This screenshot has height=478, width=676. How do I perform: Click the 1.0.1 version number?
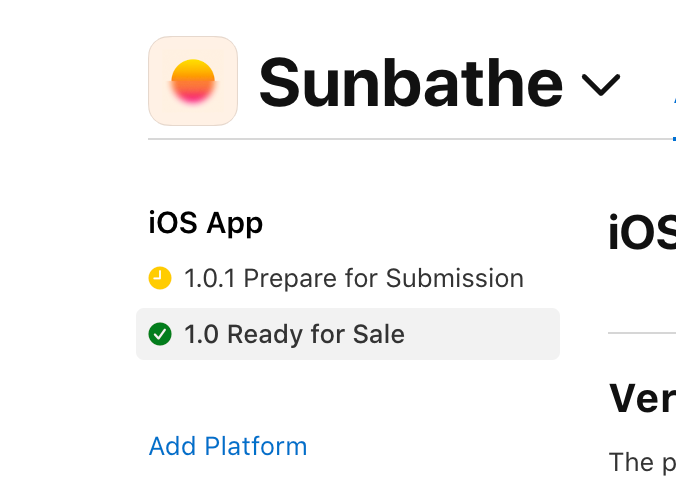tap(210, 278)
